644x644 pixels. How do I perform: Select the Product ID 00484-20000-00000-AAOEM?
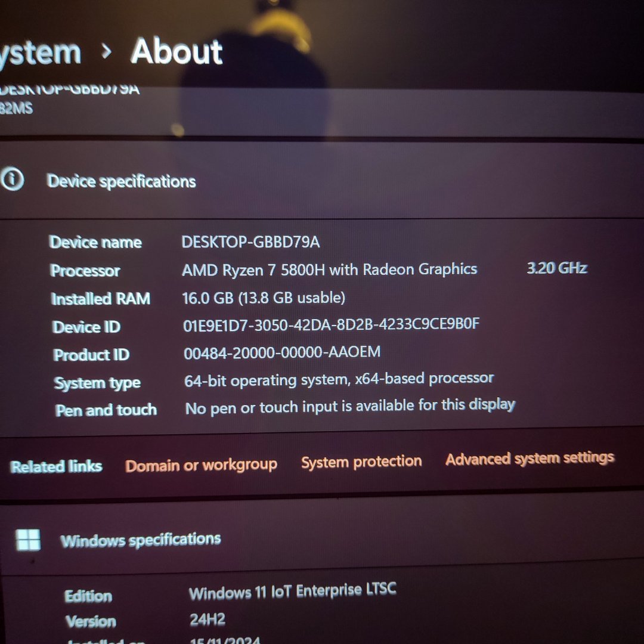(282, 352)
